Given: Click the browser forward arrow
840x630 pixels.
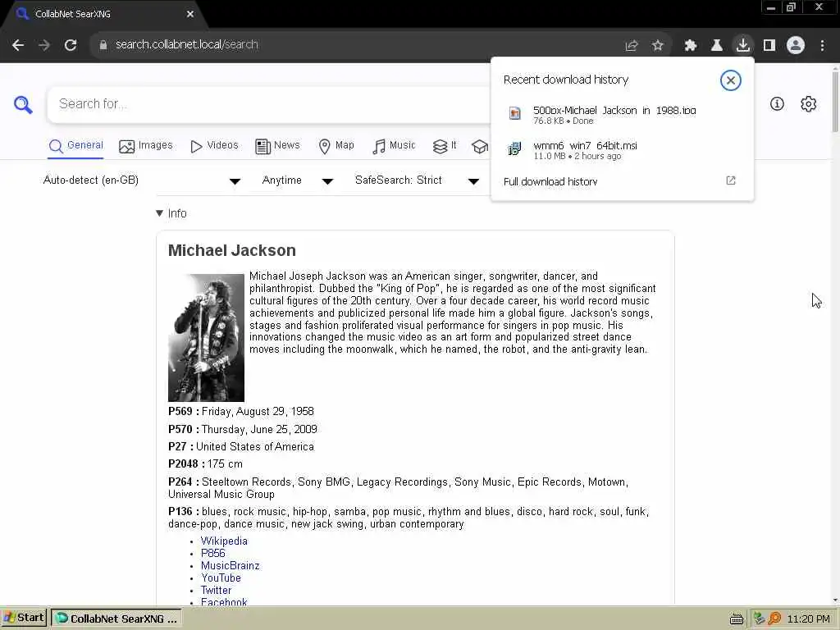Looking at the screenshot, I should 44,45.
